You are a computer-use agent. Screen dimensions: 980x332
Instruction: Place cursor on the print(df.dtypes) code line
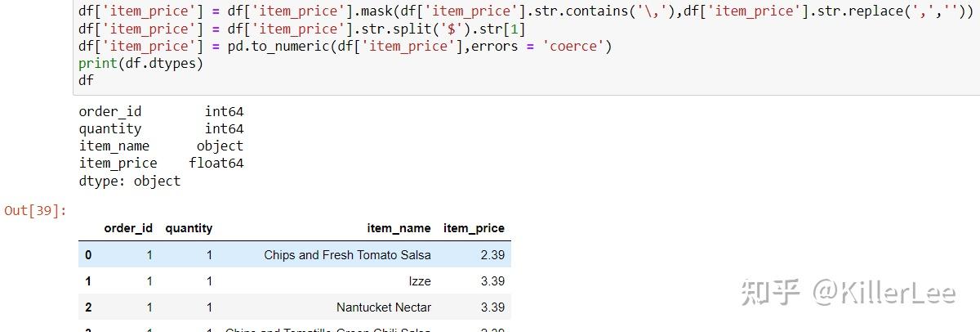(x=140, y=63)
